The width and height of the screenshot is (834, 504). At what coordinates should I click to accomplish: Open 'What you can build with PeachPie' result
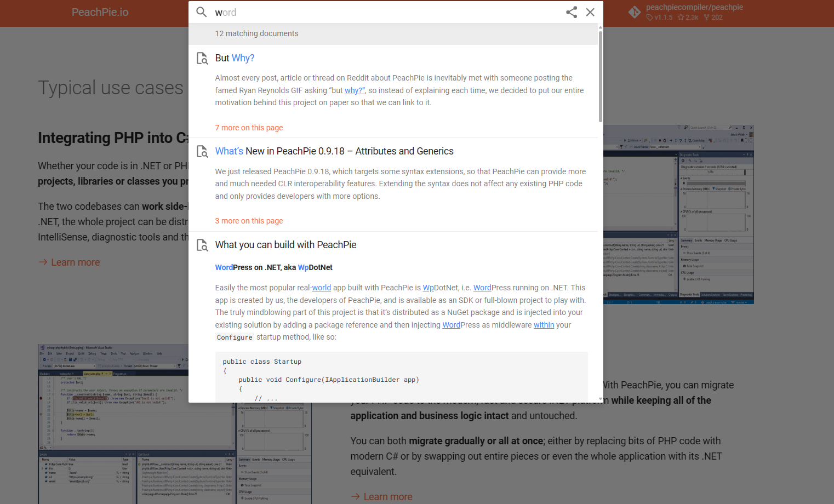tap(285, 245)
